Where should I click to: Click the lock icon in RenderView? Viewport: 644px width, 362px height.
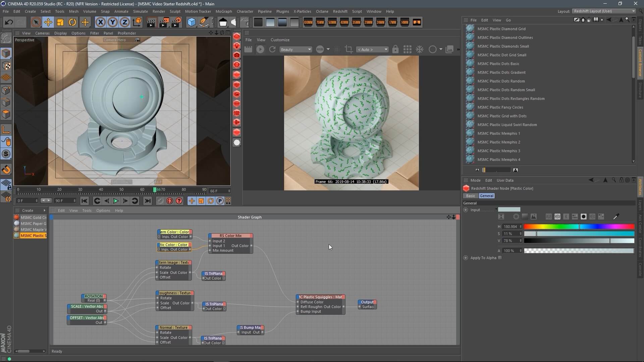(395, 49)
